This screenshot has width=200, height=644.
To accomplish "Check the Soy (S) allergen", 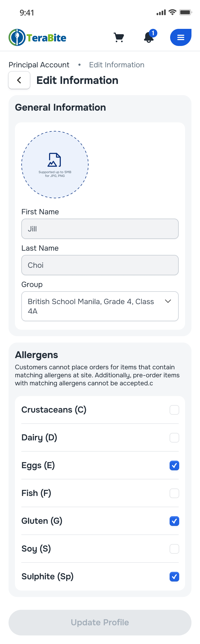I will (174, 549).
